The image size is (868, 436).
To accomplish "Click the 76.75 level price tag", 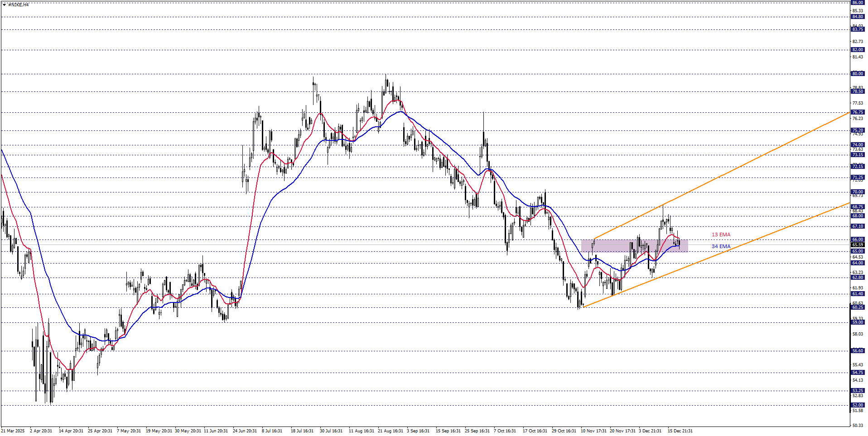I will pos(858,112).
